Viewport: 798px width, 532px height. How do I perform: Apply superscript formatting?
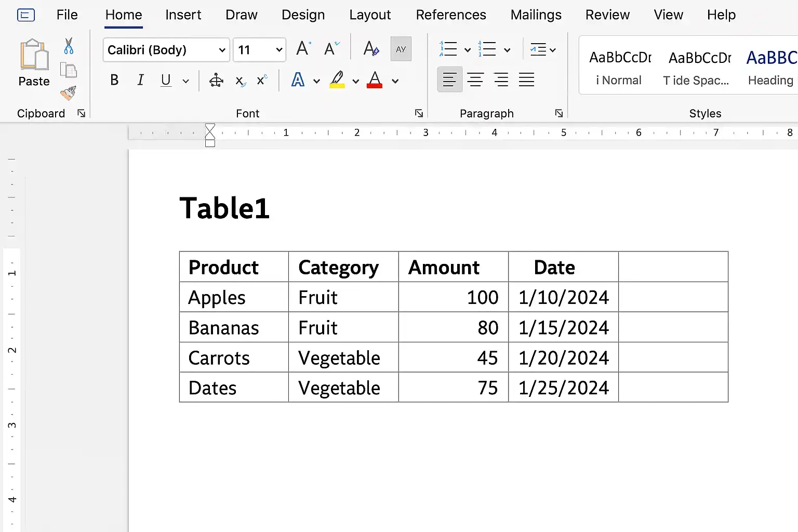coord(261,81)
